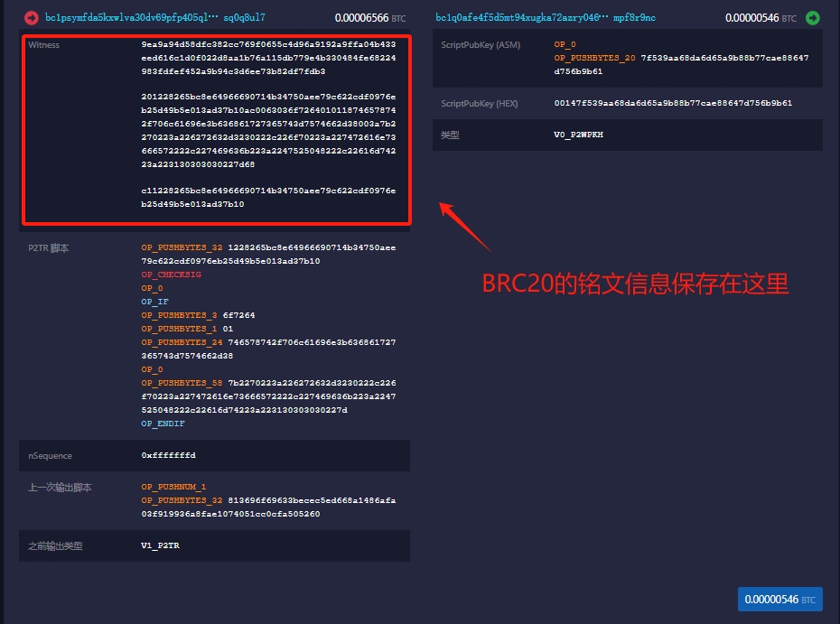Select the Witness field label
The height and width of the screenshot is (624, 840).
pyautogui.click(x=43, y=44)
